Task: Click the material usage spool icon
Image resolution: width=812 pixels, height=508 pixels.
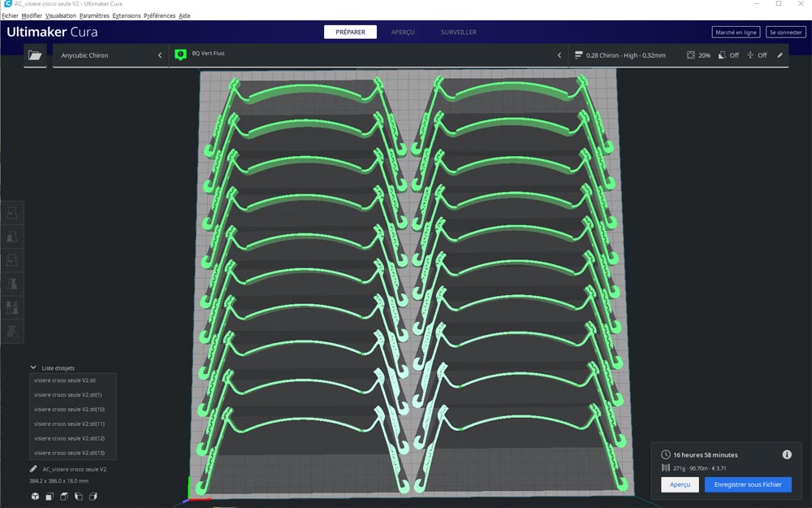Action: 666,467
